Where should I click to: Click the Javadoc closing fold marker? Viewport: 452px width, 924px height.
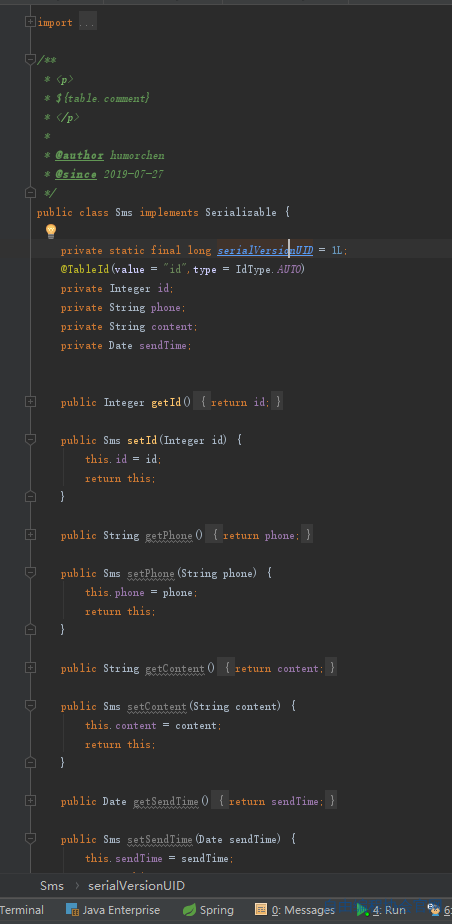tap(30, 193)
